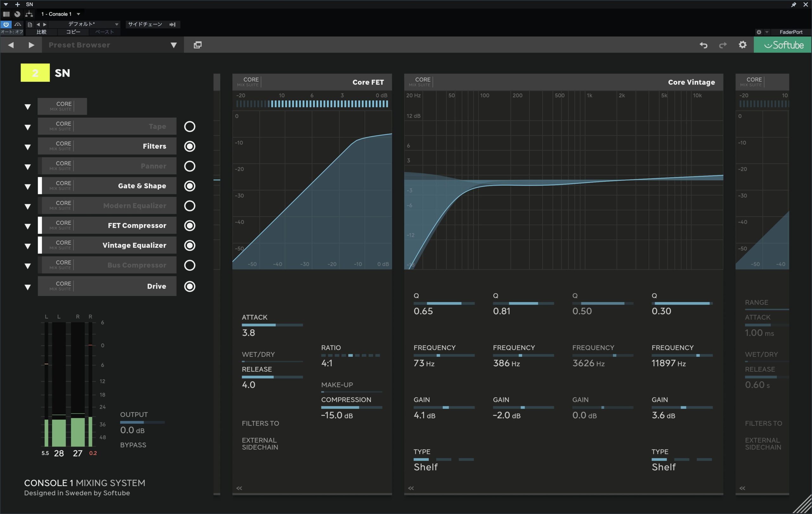Viewport: 812px width, 514px height.
Task: Click the plugin power bypass icon
Action: tap(6, 24)
